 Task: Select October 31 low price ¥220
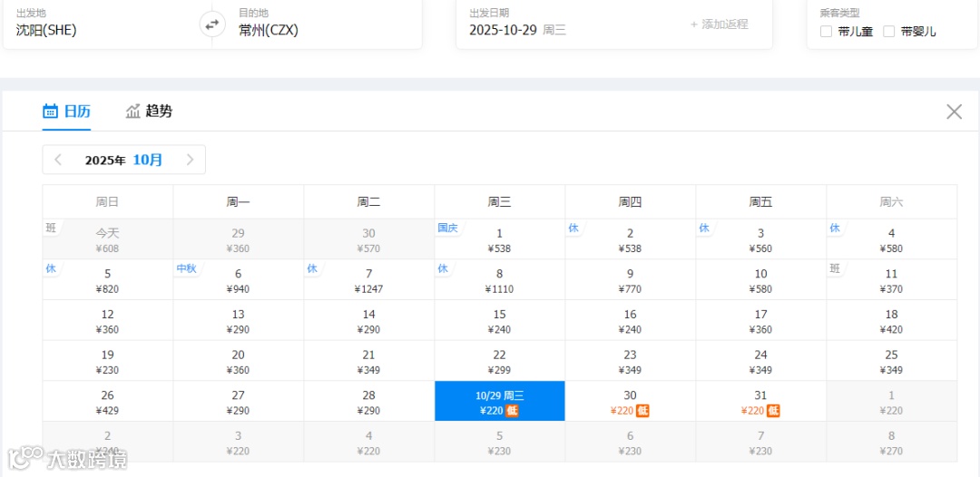(761, 402)
